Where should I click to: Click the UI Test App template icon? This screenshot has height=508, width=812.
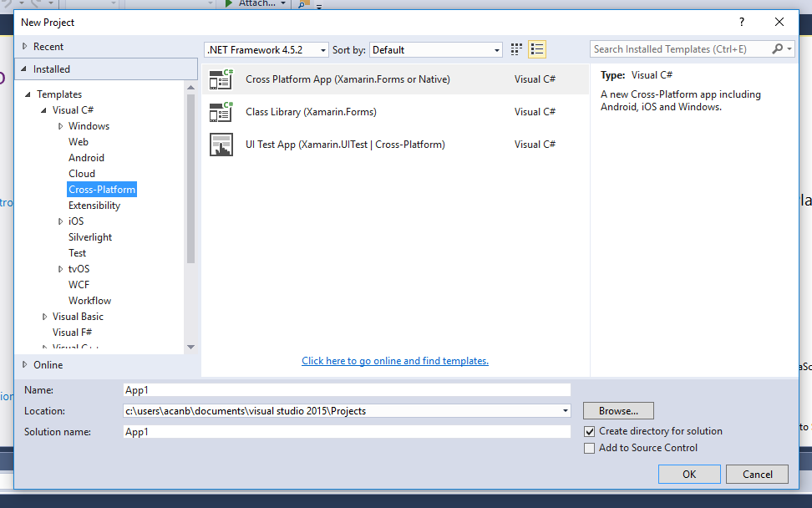click(x=221, y=145)
